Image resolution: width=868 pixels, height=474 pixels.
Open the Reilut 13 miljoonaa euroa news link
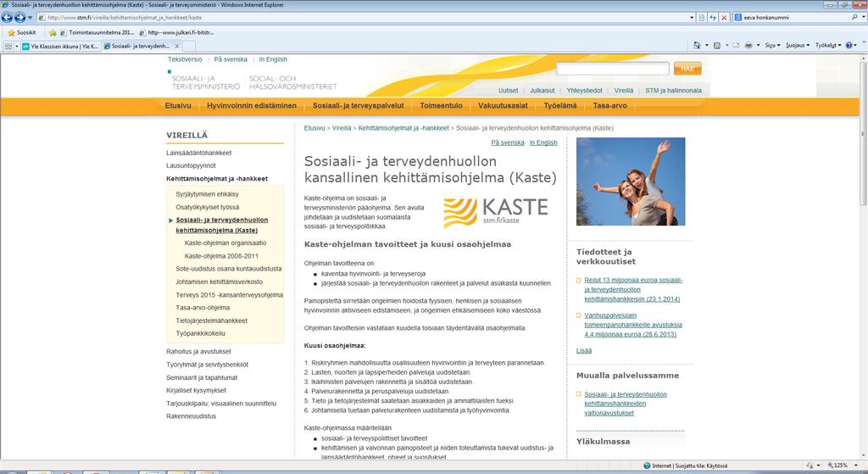pos(633,290)
